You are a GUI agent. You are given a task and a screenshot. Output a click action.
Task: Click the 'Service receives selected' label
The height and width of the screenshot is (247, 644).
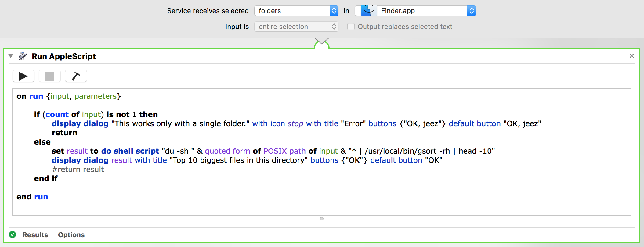(208, 11)
